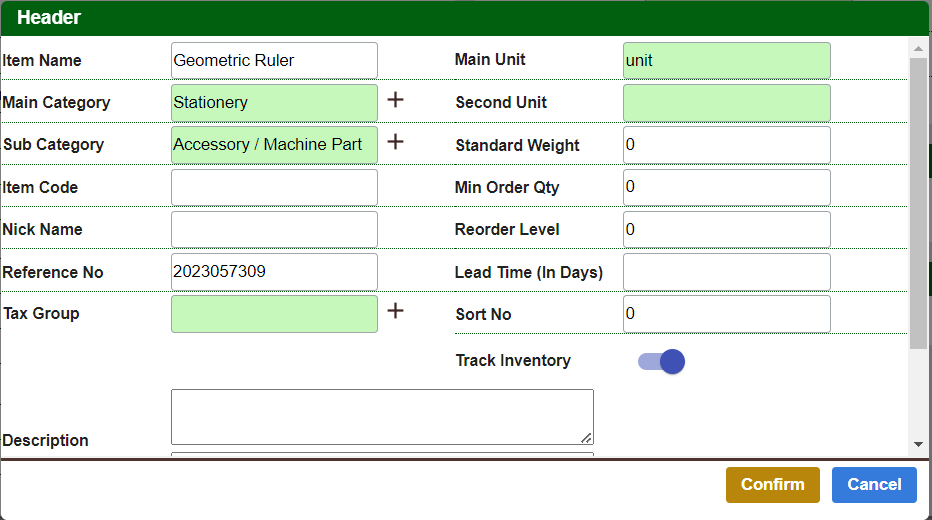Screen dimensions: 932x520
Task: Click the Item Name text field
Action: [274, 60]
